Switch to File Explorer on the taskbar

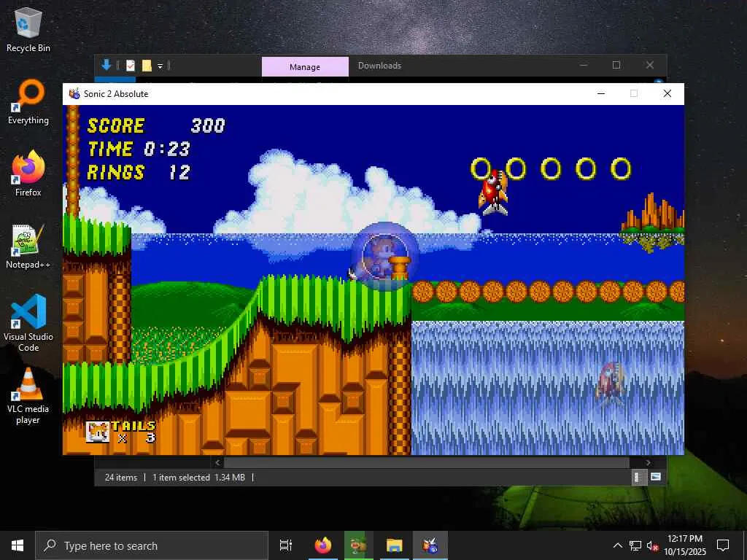pos(395,545)
